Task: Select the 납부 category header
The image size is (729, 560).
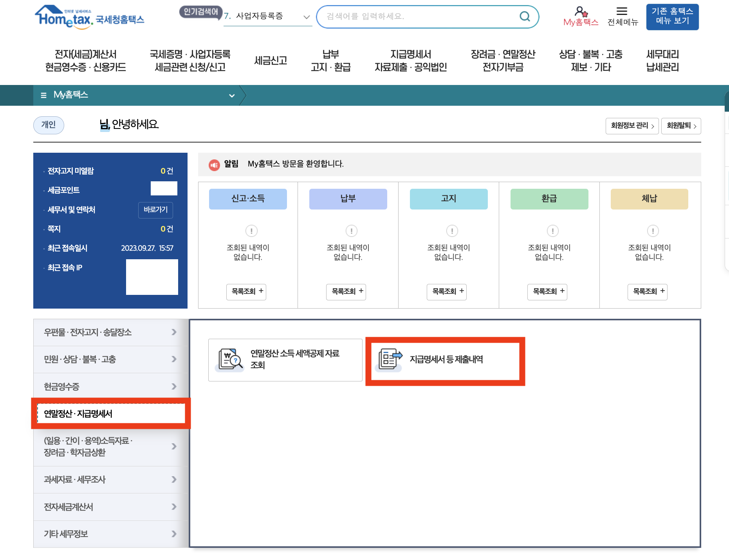Action: click(348, 199)
